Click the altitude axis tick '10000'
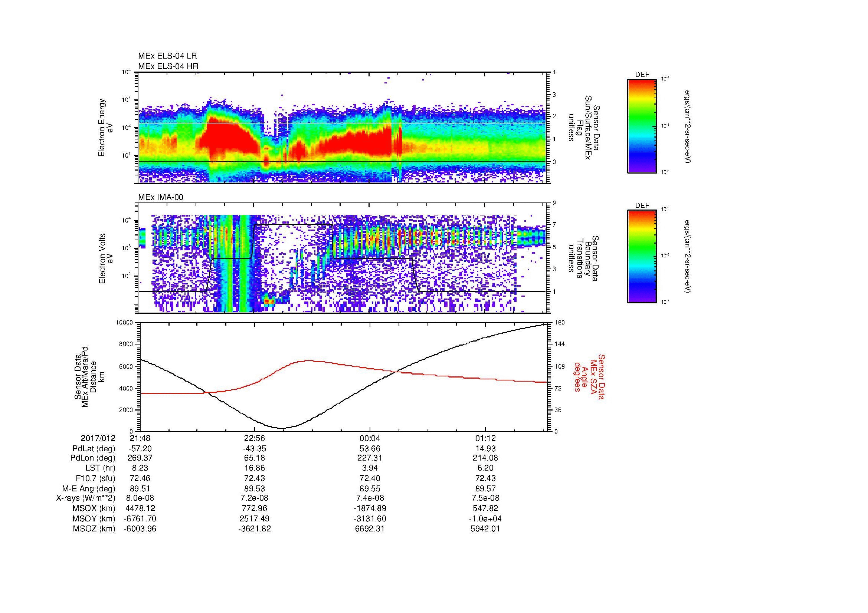This screenshot has width=868, height=613. click(x=125, y=322)
